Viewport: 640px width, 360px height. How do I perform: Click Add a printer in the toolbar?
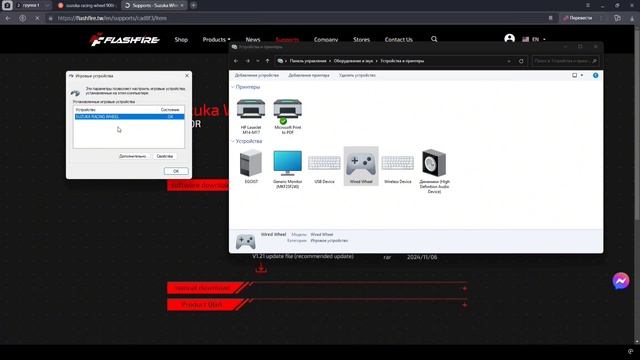click(x=309, y=76)
